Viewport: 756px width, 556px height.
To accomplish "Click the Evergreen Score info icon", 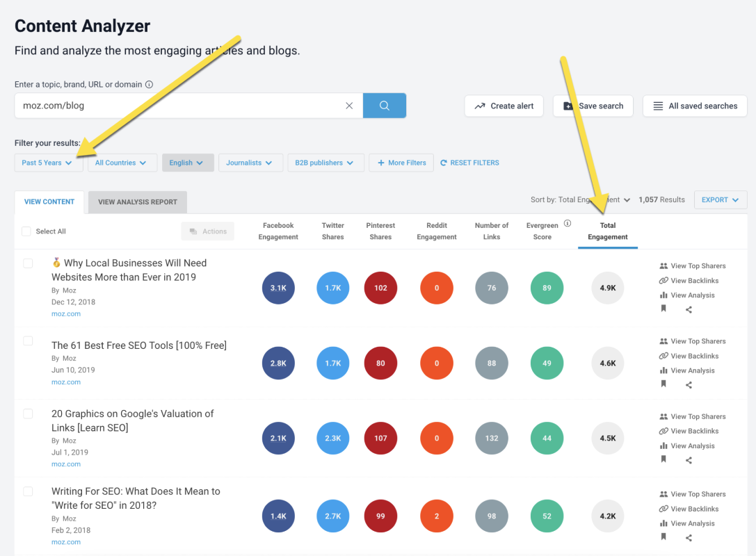I will tap(568, 223).
